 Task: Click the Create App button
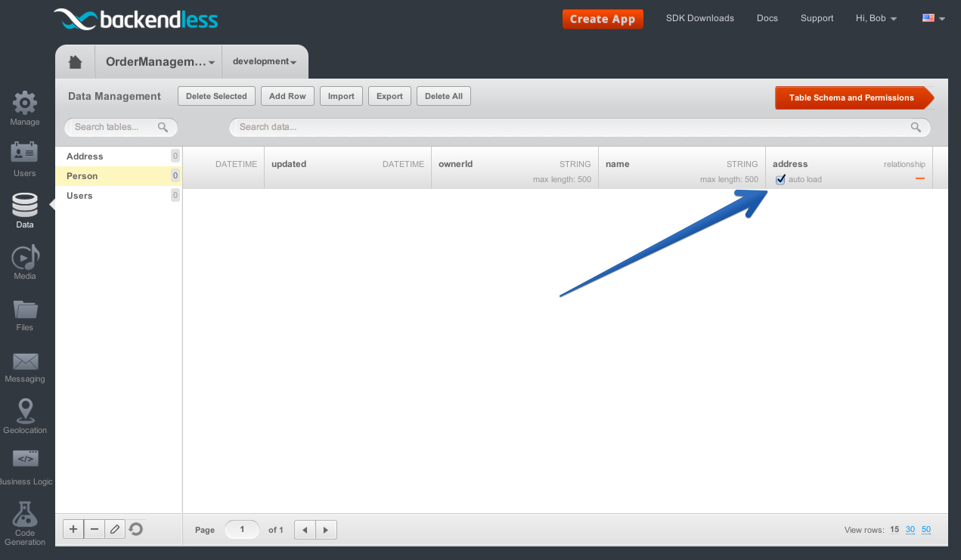tap(603, 19)
